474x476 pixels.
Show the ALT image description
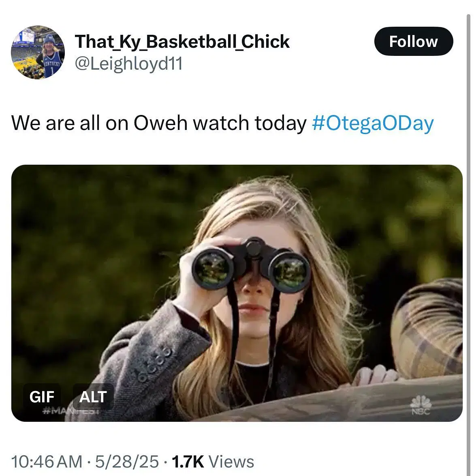93,396
